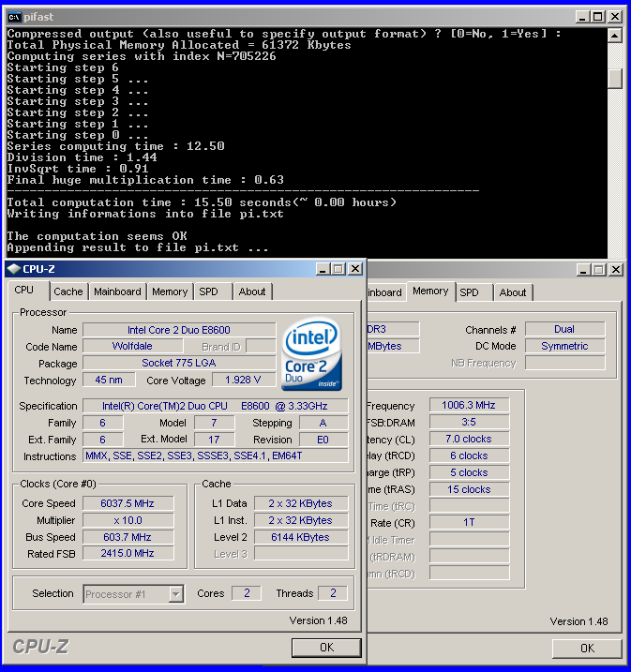Click the Ext. Model value '17'

click(214, 440)
